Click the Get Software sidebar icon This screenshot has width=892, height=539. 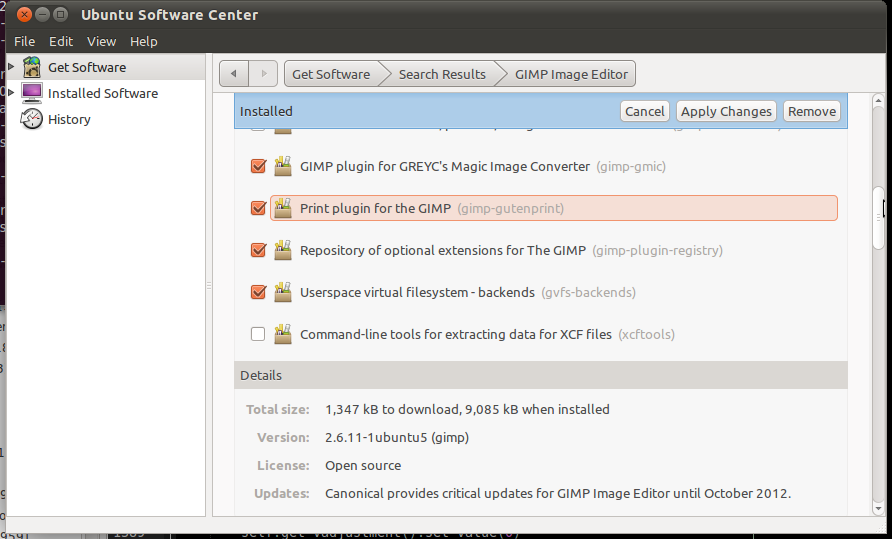[32, 67]
